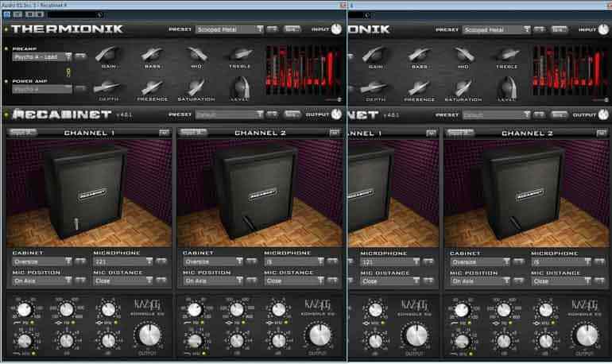The height and width of the screenshot is (364, 612).
Task: Open Recabinet preset dropdown in left window
Action: pyautogui.click(x=230, y=114)
